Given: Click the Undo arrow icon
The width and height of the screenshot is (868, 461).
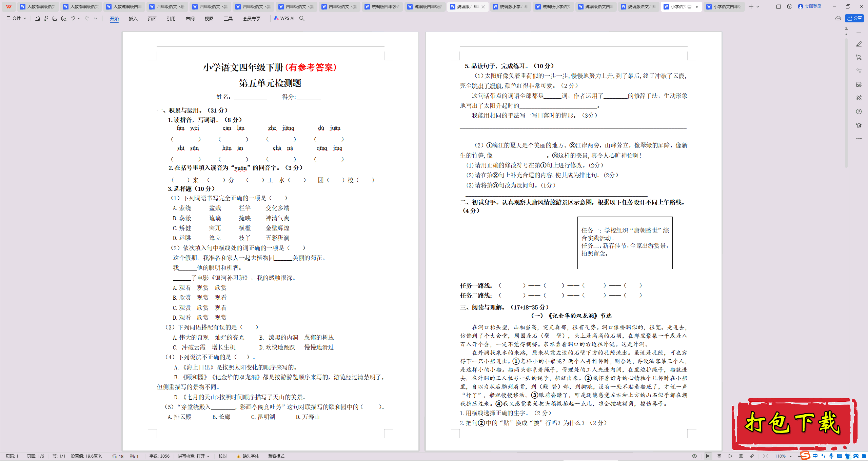Looking at the screenshot, I should pyautogui.click(x=73, y=18).
